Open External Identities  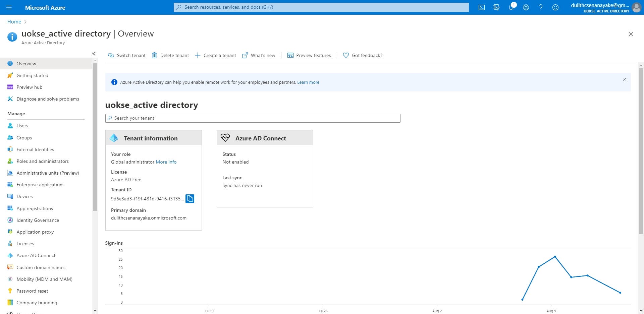pyautogui.click(x=46, y=149)
